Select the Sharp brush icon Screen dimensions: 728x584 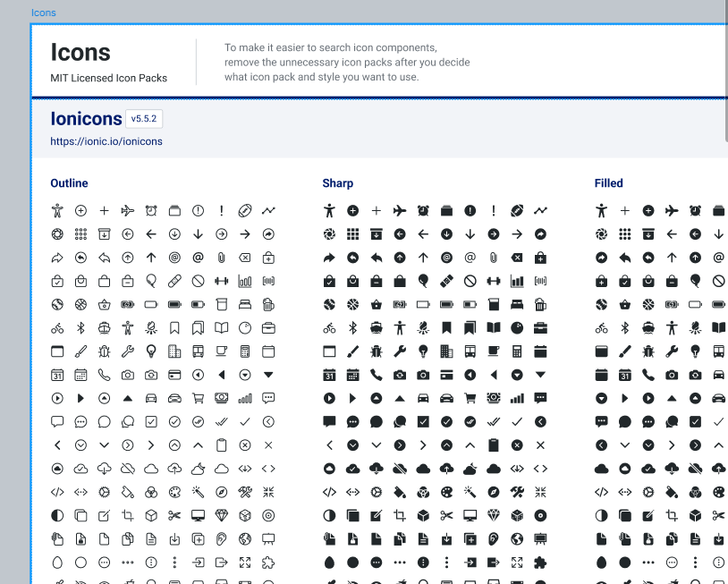tap(353, 351)
